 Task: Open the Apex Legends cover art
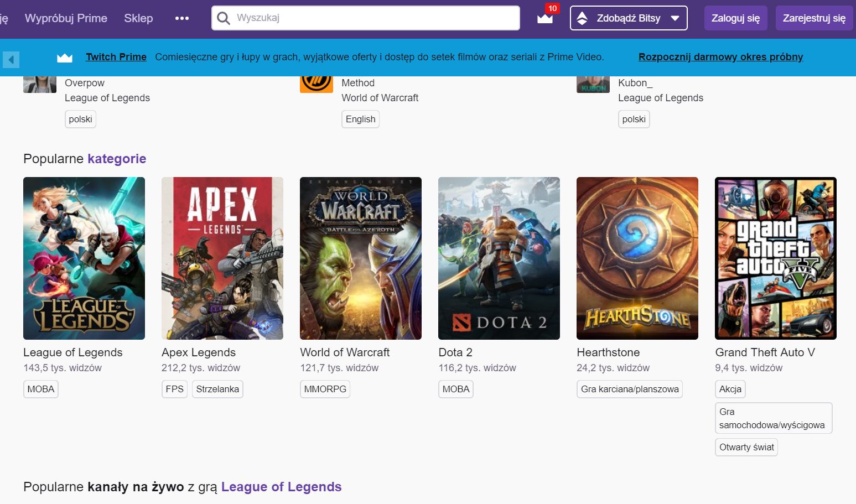tap(222, 258)
